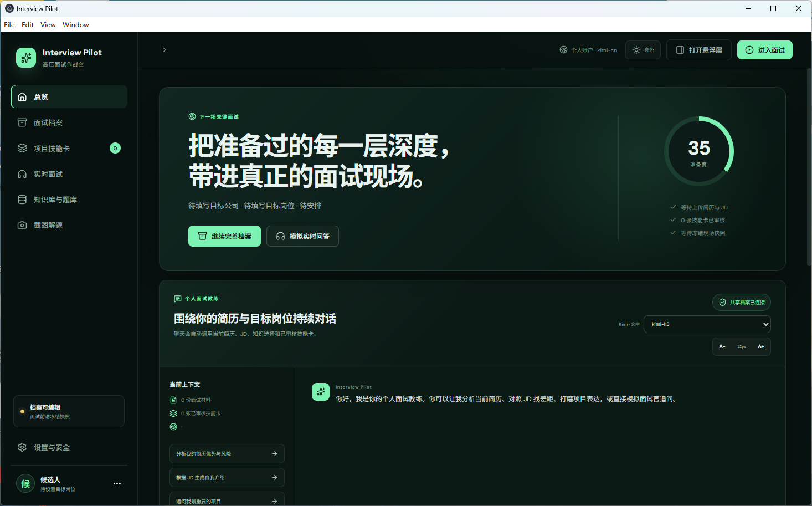Click the database icon beside 知识库与题库
Viewport: 812px width, 506px height.
(22, 200)
